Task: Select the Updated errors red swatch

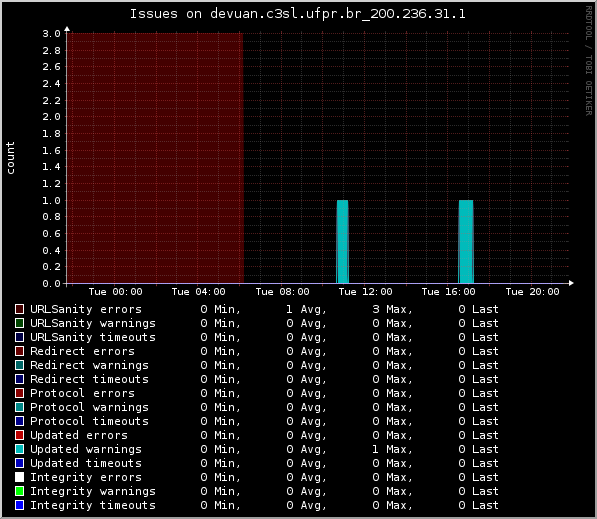Action: pos(19,435)
